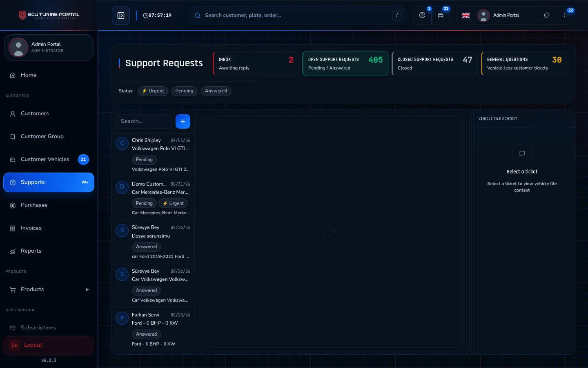Click the 99+ badge on Supports

[85, 182]
